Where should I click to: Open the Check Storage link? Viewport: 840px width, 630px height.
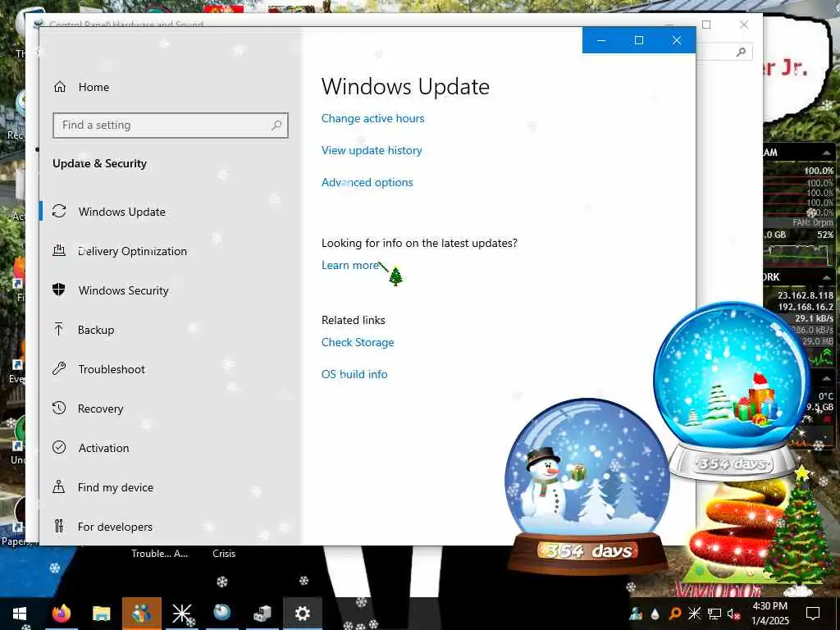coord(358,342)
